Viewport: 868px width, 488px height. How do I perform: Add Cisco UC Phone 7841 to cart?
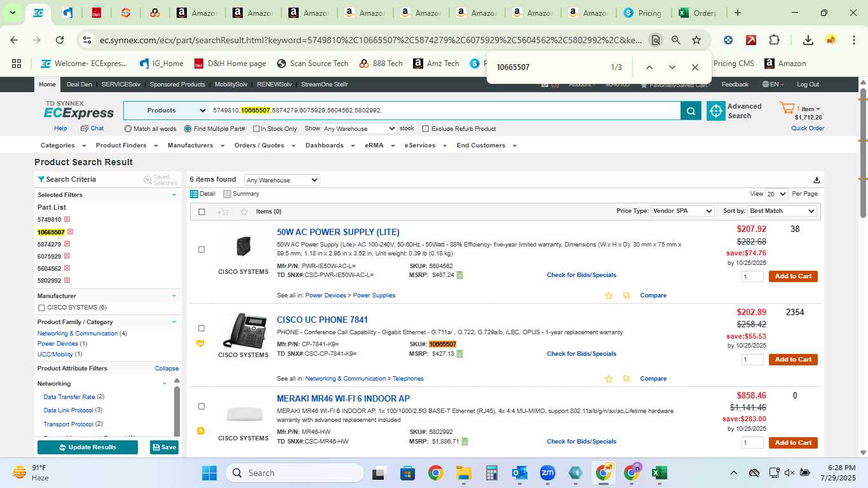tap(793, 360)
